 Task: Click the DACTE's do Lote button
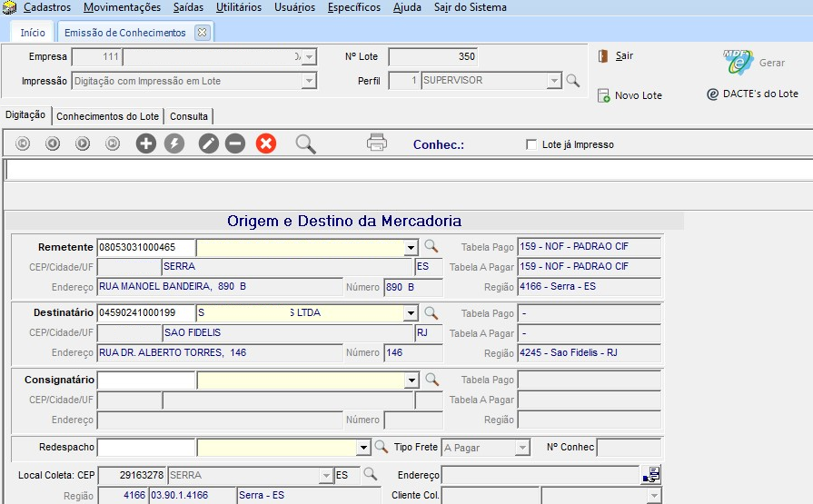click(753, 94)
